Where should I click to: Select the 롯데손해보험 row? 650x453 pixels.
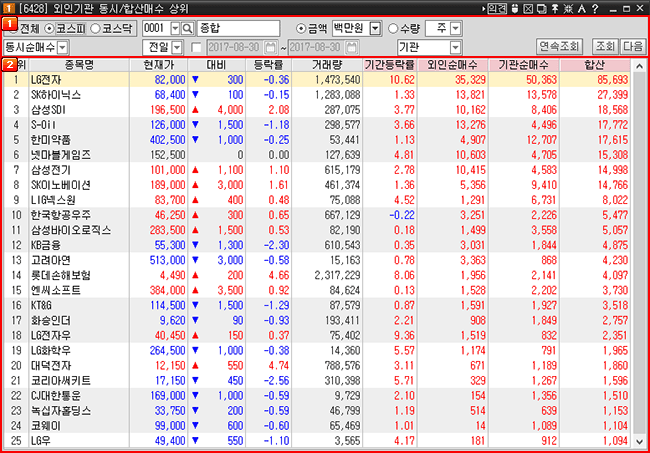tap(317, 275)
